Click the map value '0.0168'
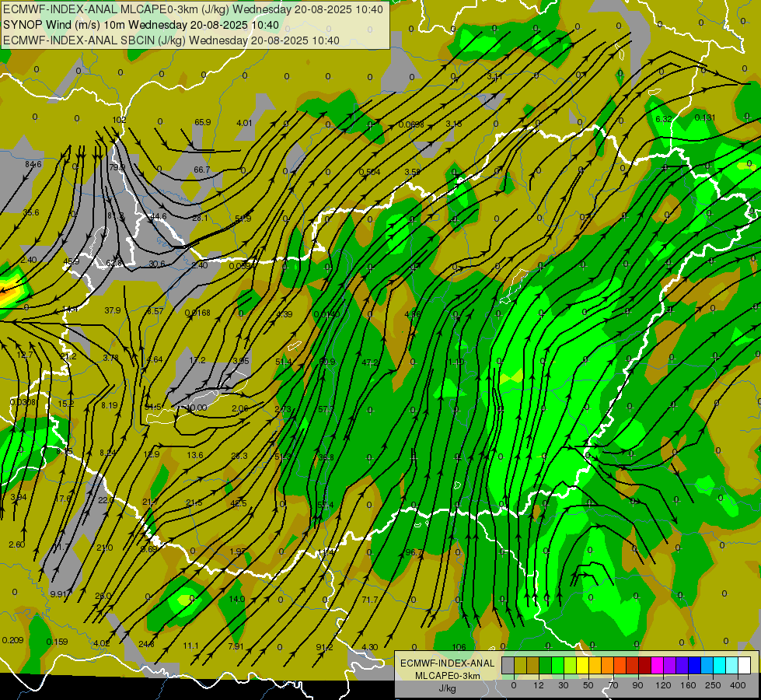The image size is (761, 700). [x=197, y=313]
